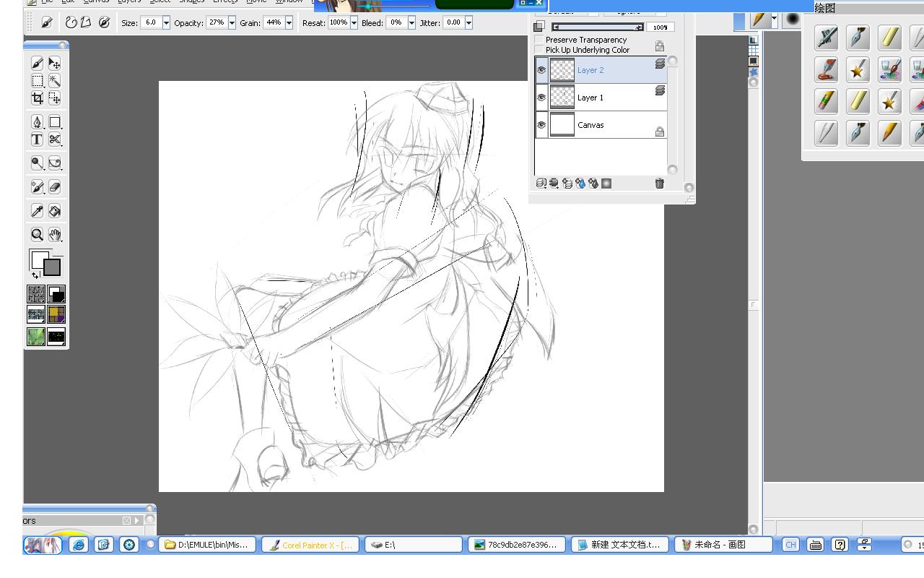
Task: Open the Opacity dropdown arrow
Action: [x=232, y=22]
